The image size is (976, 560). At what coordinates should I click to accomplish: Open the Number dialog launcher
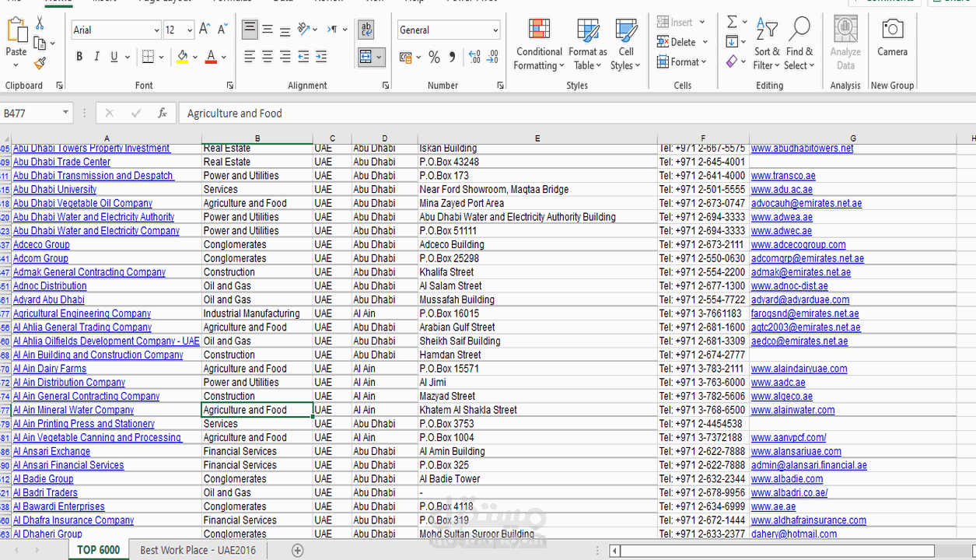point(501,86)
